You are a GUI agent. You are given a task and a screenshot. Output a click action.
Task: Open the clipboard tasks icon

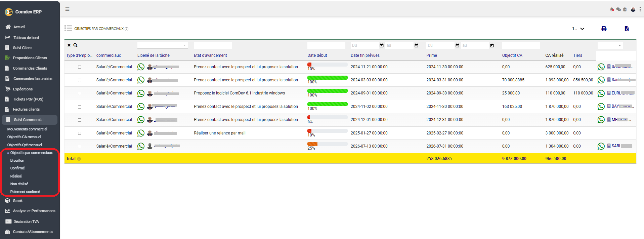pyautogui.click(x=625, y=9)
